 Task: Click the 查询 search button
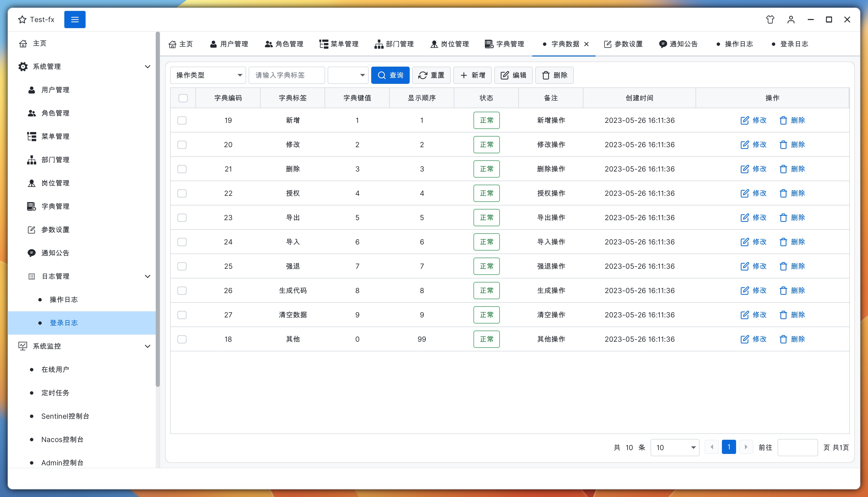click(390, 75)
